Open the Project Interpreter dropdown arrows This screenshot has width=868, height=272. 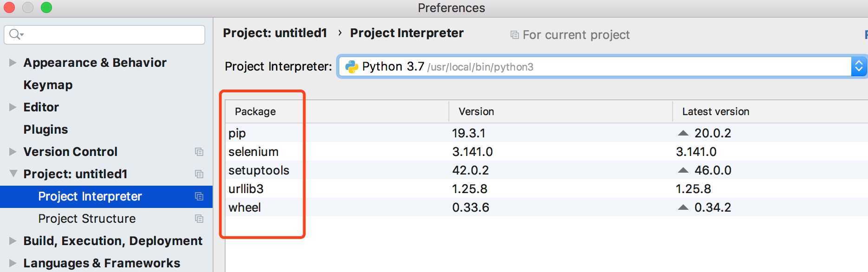[859, 67]
